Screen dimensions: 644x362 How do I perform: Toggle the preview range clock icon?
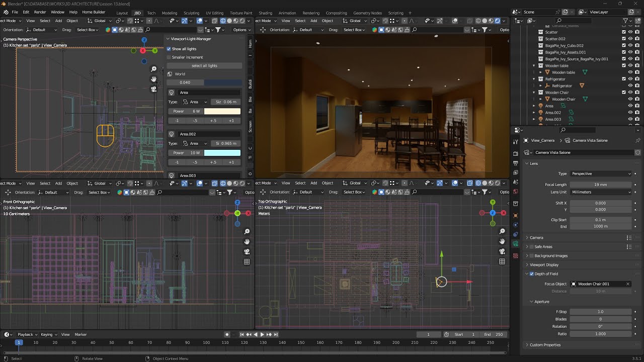click(446, 334)
